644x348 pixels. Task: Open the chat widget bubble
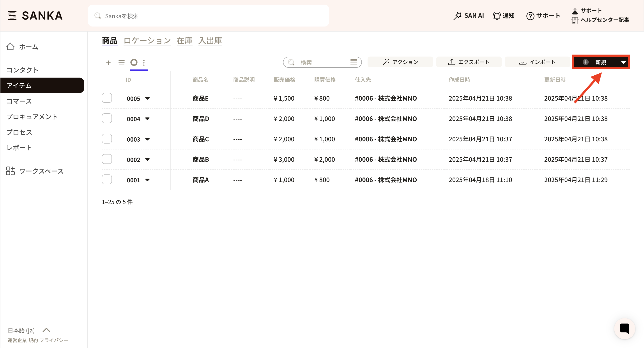coord(625,328)
